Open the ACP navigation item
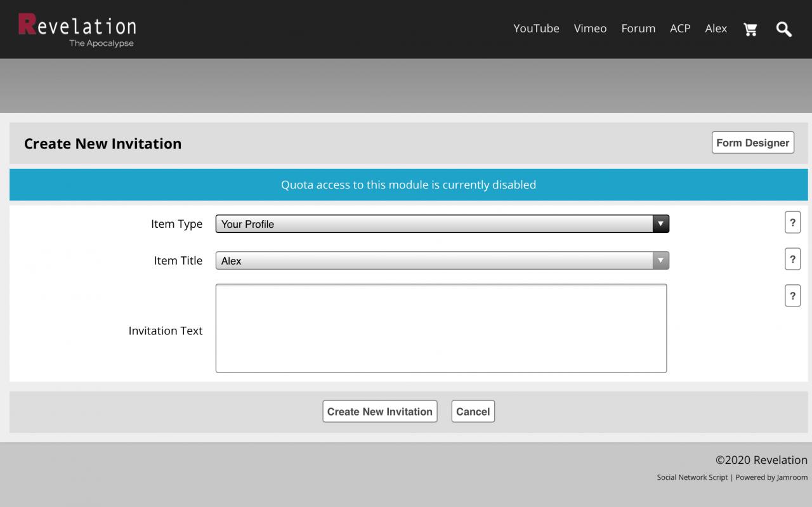 (x=680, y=29)
